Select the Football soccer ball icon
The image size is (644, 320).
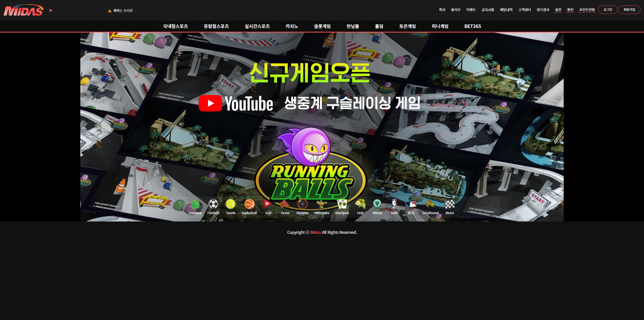pos(213,204)
